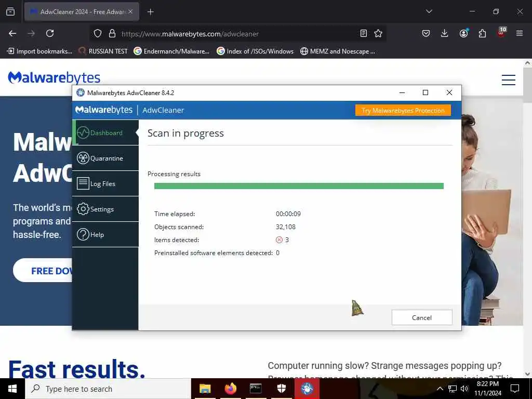The height and width of the screenshot is (399, 532).
Task: Click the Processing results status text
Action: 174,174
